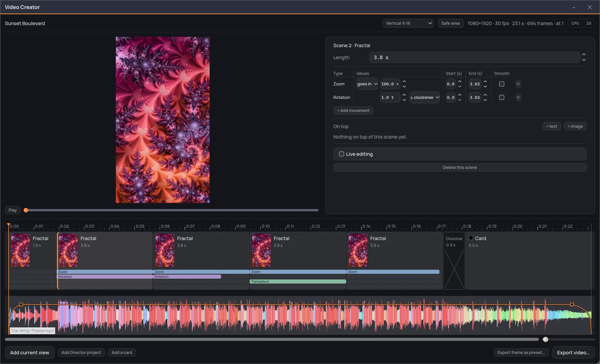Increase the Zoom Start (s) stepper
Screen dimensions: 600x364
(x=460, y=82)
